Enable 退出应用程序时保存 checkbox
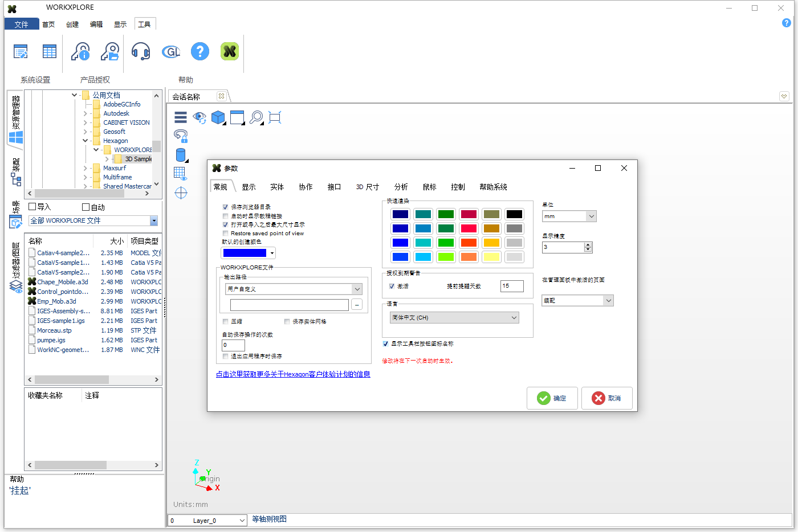The width and height of the screenshot is (798, 532). (225, 357)
